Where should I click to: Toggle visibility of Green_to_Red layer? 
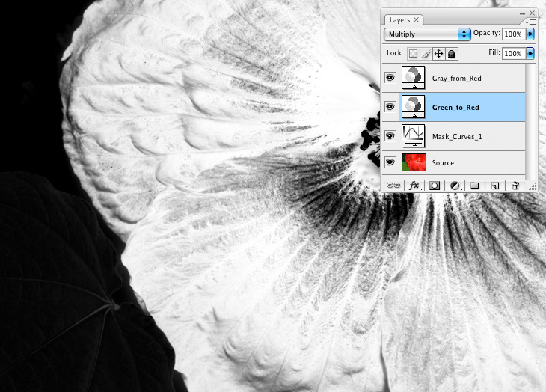point(390,107)
